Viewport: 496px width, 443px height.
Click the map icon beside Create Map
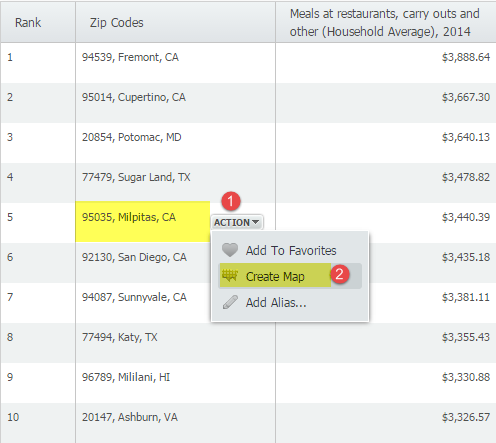pyautogui.click(x=230, y=276)
